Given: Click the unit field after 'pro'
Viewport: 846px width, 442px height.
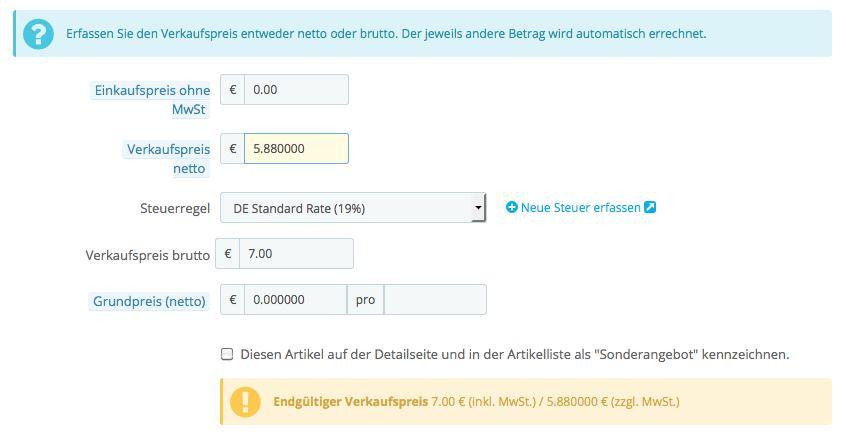Looking at the screenshot, I should (435, 299).
